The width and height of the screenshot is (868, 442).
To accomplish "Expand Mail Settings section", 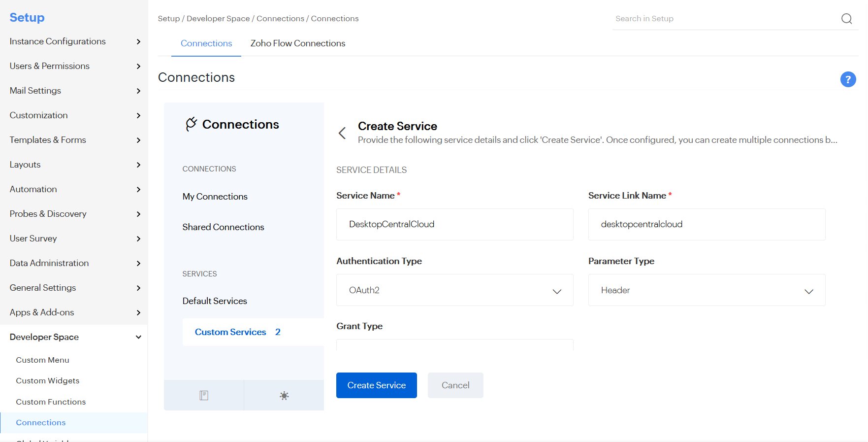I will [74, 91].
